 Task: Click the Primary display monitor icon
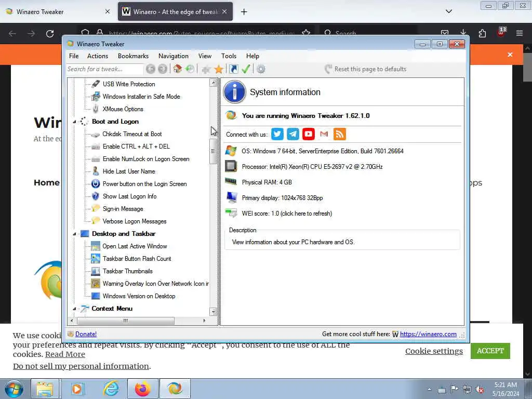232,197
